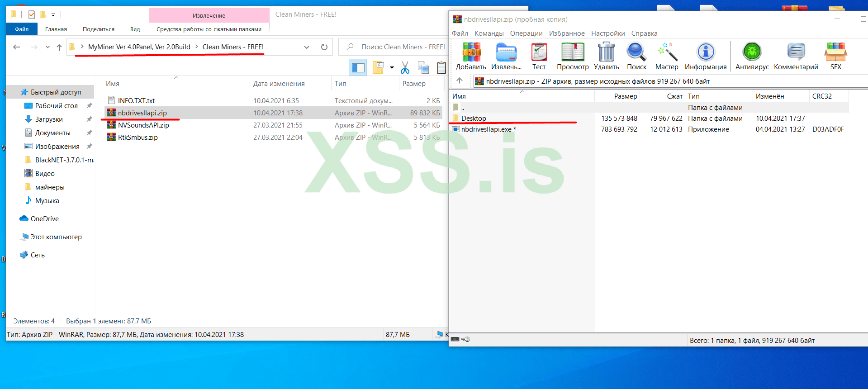Viewport: 868px width, 389px height.
Task: Run the Антивирус scan icon in WinRAR
Action: pyautogui.click(x=752, y=52)
